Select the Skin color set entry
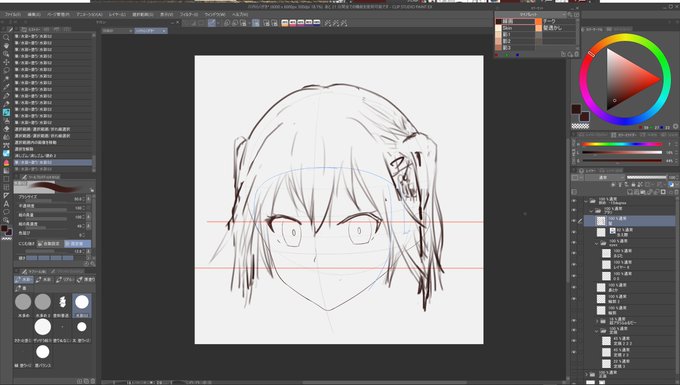This screenshot has width=680, height=385. [x=515, y=28]
